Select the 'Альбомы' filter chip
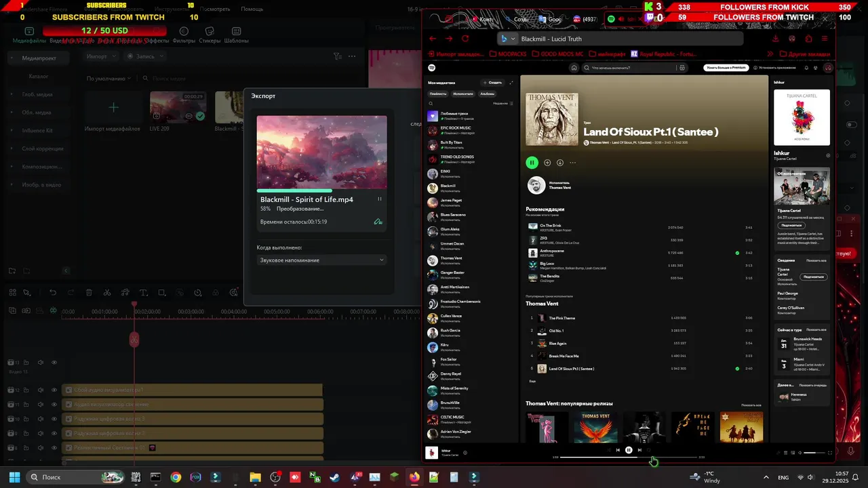The width and height of the screenshot is (868, 488). coord(487,94)
